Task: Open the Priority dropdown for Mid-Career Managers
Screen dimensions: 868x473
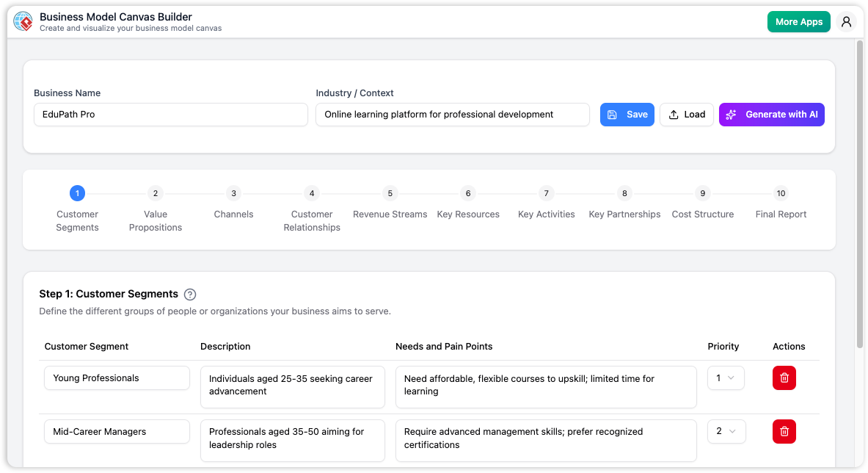Action: point(726,431)
